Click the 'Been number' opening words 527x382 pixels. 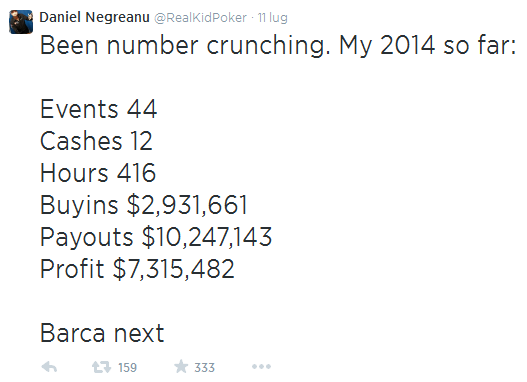pyautogui.click(x=119, y=45)
